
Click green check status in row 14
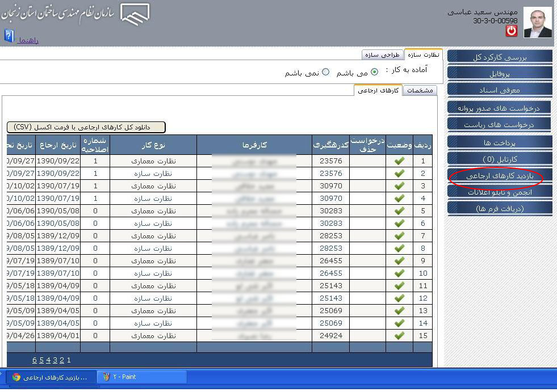tap(399, 323)
